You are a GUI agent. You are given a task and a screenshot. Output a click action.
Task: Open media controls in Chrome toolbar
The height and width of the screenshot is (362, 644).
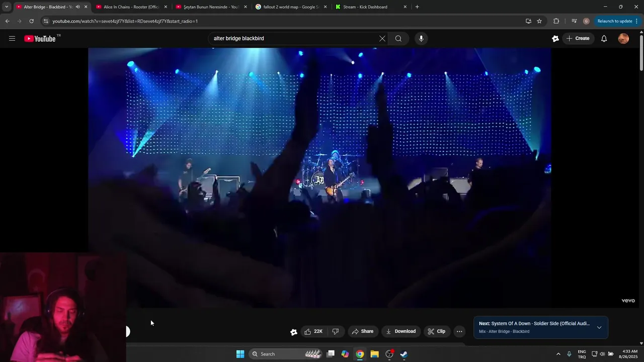[x=574, y=21]
